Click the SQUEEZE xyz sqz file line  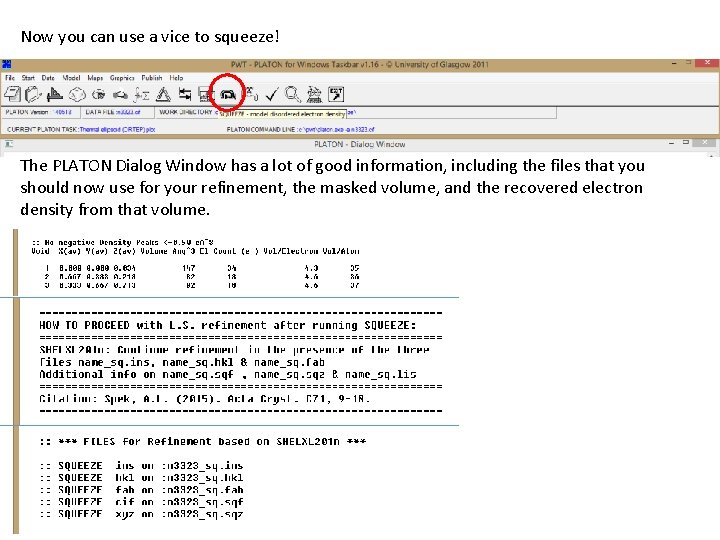[x=141, y=514]
